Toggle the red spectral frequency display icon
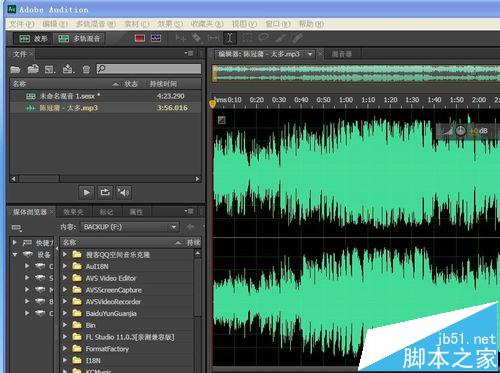This screenshot has width=500, height=373. [x=140, y=38]
